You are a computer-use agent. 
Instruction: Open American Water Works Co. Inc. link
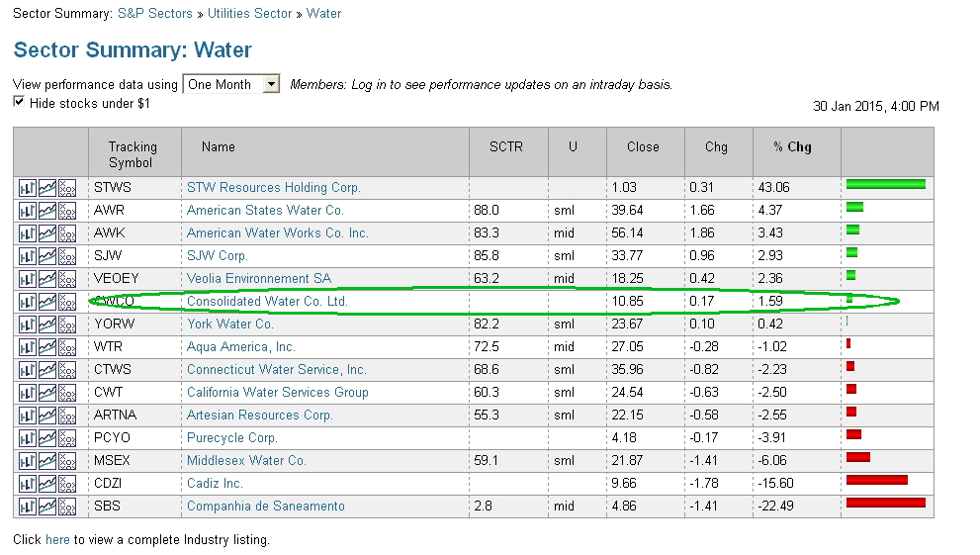click(278, 233)
